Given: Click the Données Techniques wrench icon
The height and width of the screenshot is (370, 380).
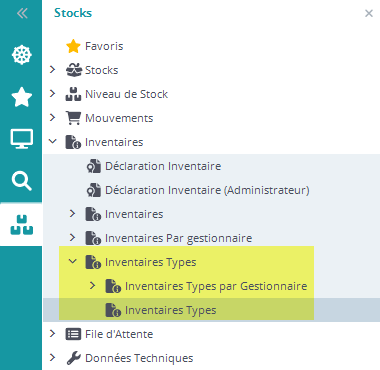Looking at the screenshot, I should [73, 358].
